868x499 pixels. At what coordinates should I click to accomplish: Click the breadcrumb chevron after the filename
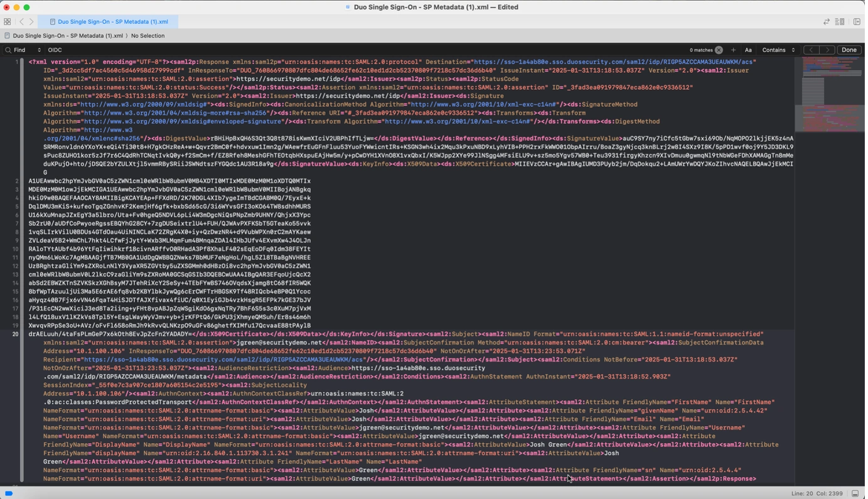pos(125,36)
